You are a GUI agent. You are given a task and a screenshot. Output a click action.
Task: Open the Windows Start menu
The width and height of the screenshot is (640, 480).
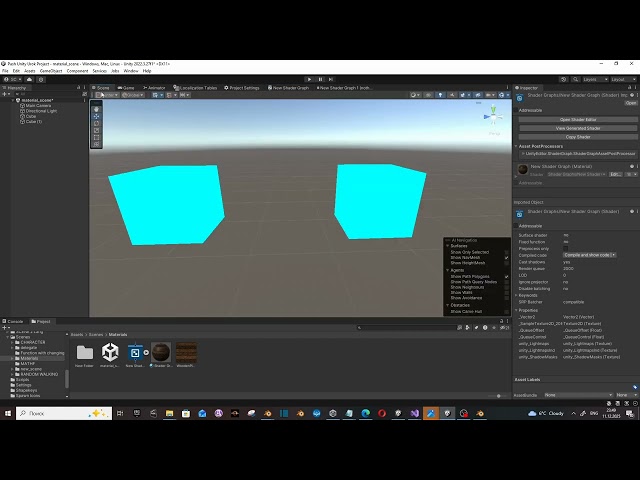click(x=7, y=413)
